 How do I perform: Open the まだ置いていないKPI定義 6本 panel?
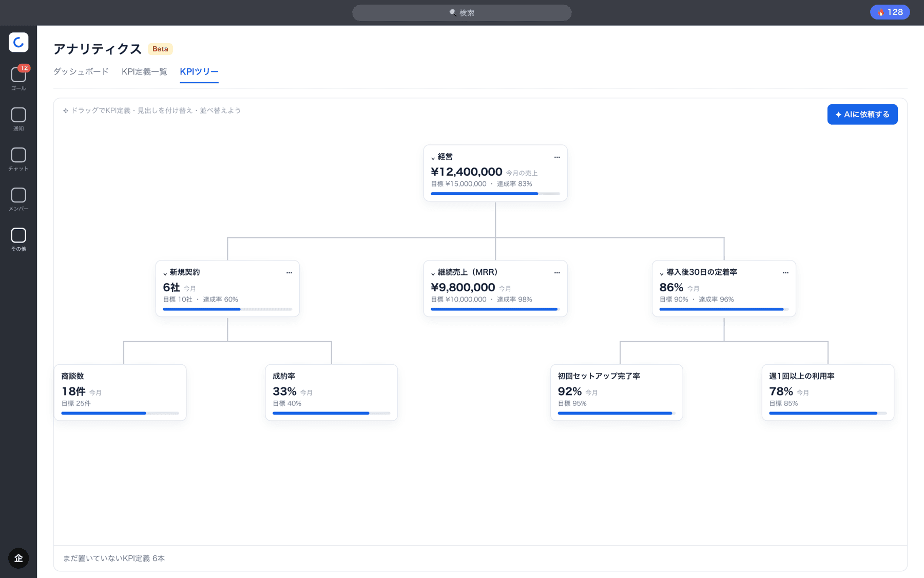point(480,558)
